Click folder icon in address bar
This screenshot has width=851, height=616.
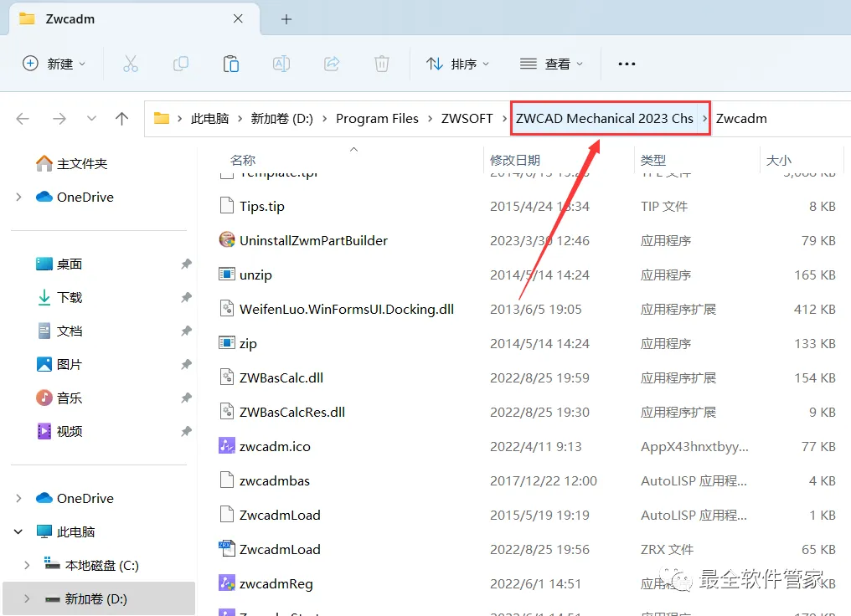point(161,118)
